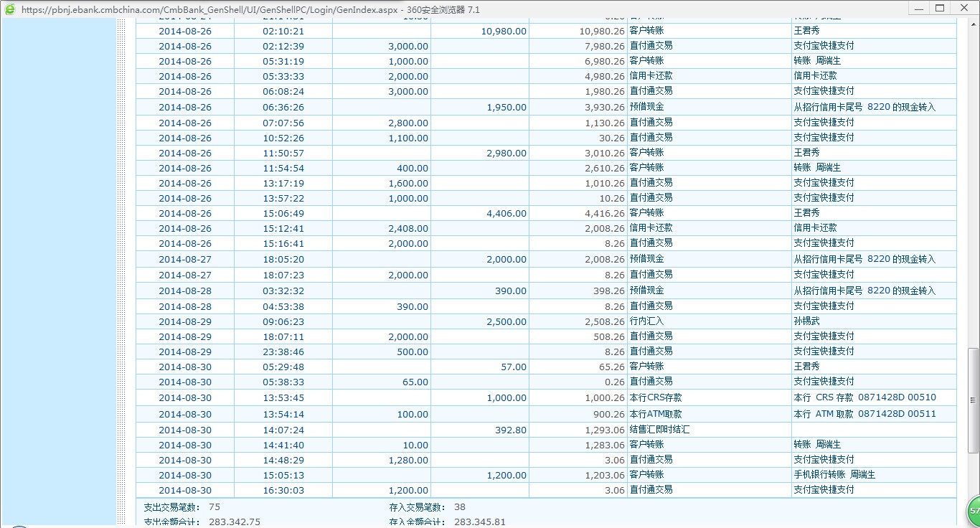Click the 本行CRS存款 transaction type cell
Viewport: 980px width, 528px height.
(x=656, y=397)
